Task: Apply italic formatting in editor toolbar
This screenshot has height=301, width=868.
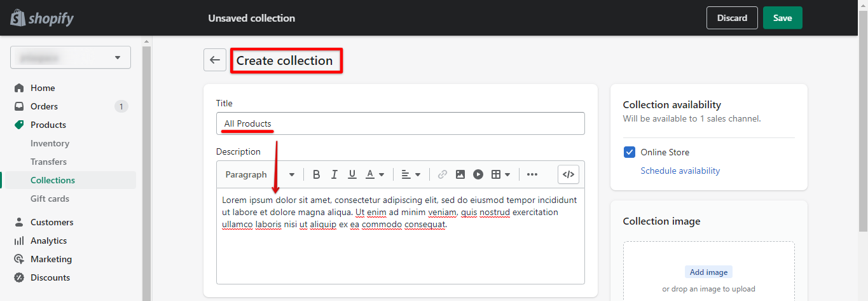Action: click(334, 174)
